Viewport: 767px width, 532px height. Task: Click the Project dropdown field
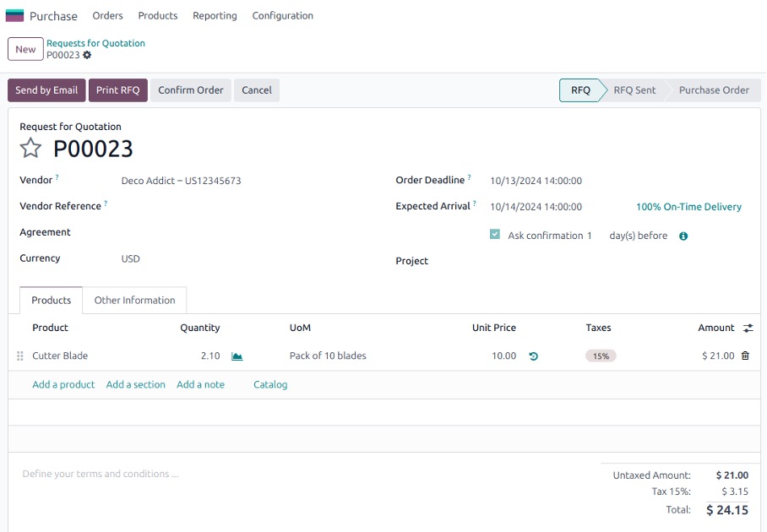(621, 261)
